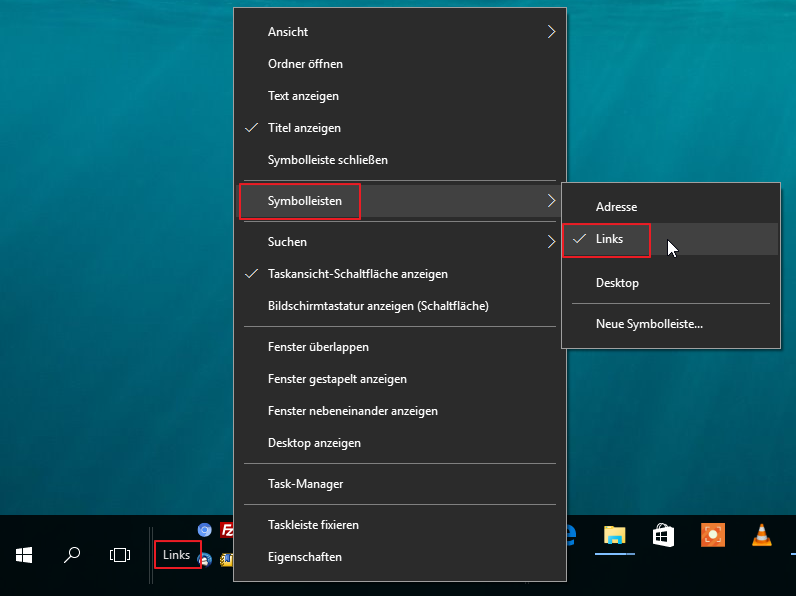Launch the orange screenshot capture app
The width and height of the screenshot is (796, 596).
point(713,535)
